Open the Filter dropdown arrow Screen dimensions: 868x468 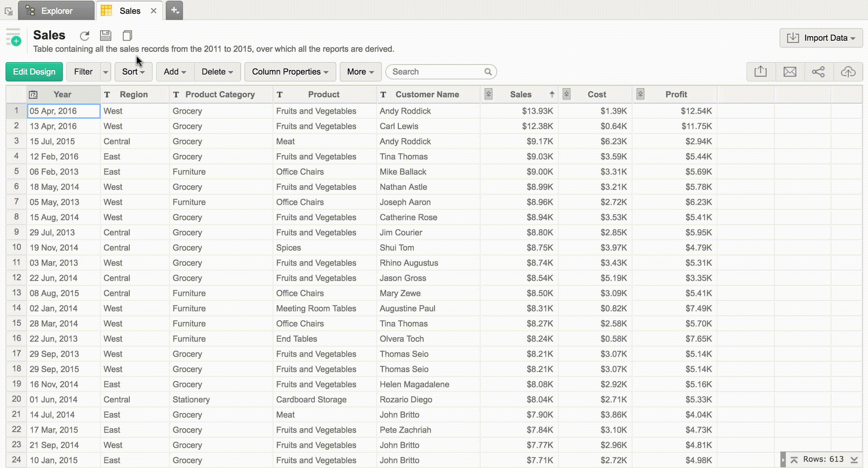106,72
